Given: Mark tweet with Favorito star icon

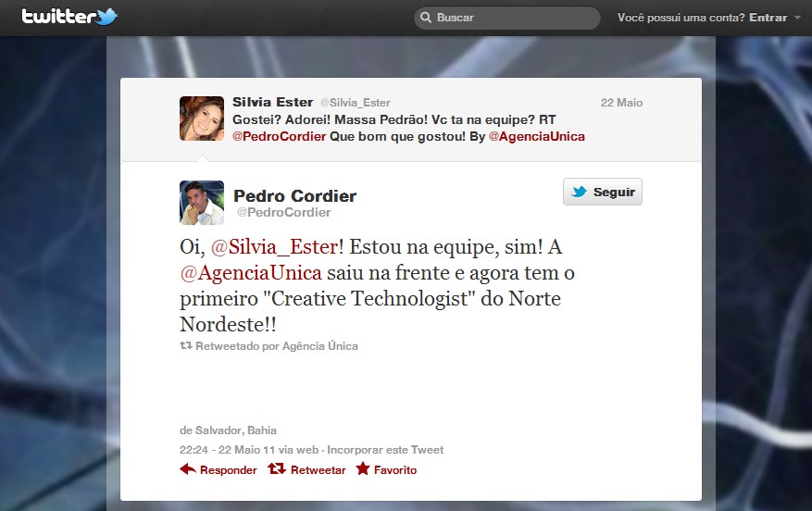Looking at the screenshot, I should [363, 468].
